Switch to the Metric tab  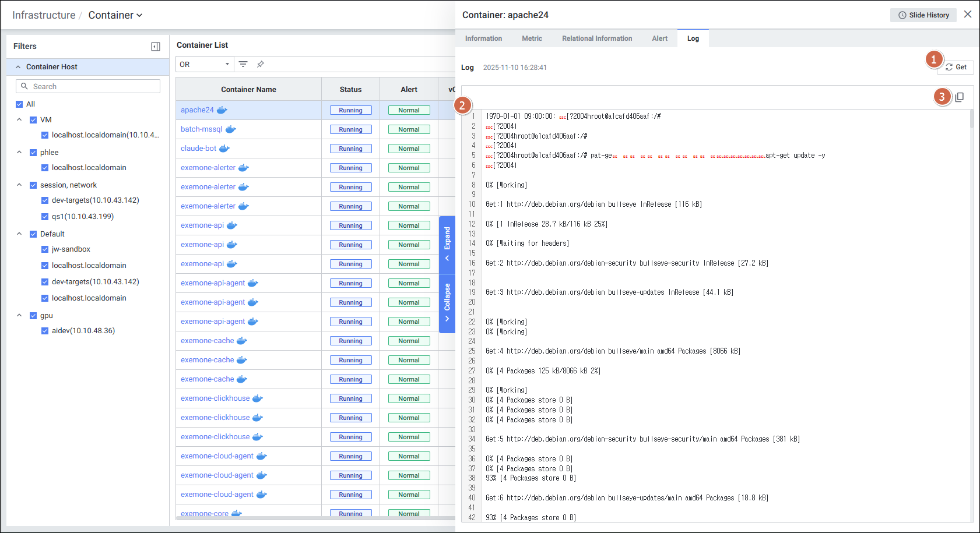pyautogui.click(x=532, y=38)
